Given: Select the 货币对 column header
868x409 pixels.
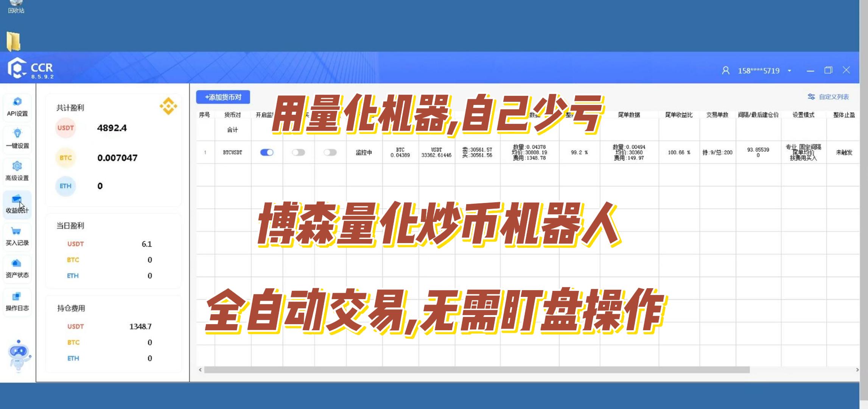Looking at the screenshot, I should tap(232, 115).
